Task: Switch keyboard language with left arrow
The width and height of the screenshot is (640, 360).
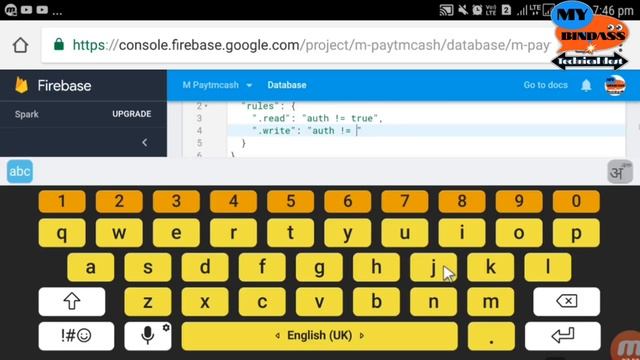Action: coord(278,336)
